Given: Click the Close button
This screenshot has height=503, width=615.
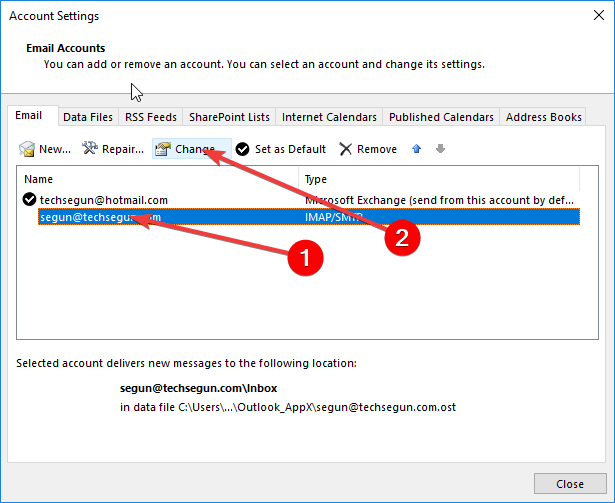Looking at the screenshot, I should click(570, 484).
